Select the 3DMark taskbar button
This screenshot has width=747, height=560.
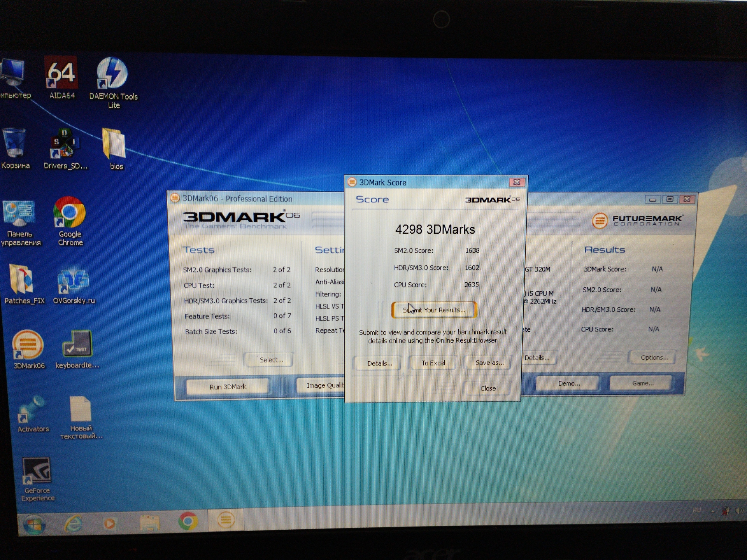tap(226, 520)
